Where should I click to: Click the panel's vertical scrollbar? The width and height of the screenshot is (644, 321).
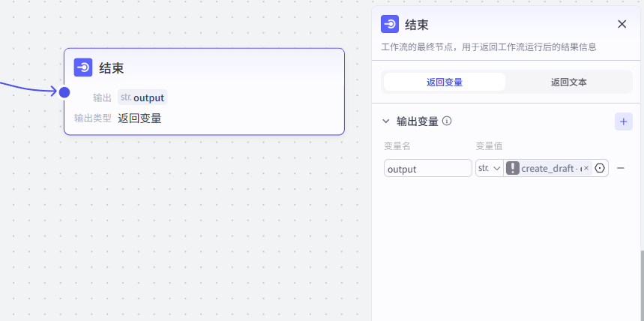pyautogui.click(x=641, y=285)
